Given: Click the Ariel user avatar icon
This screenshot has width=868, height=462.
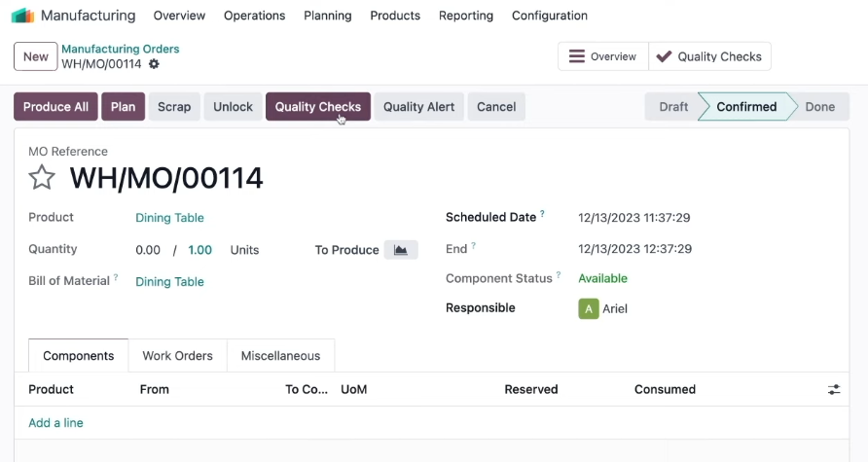Looking at the screenshot, I should 589,308.
